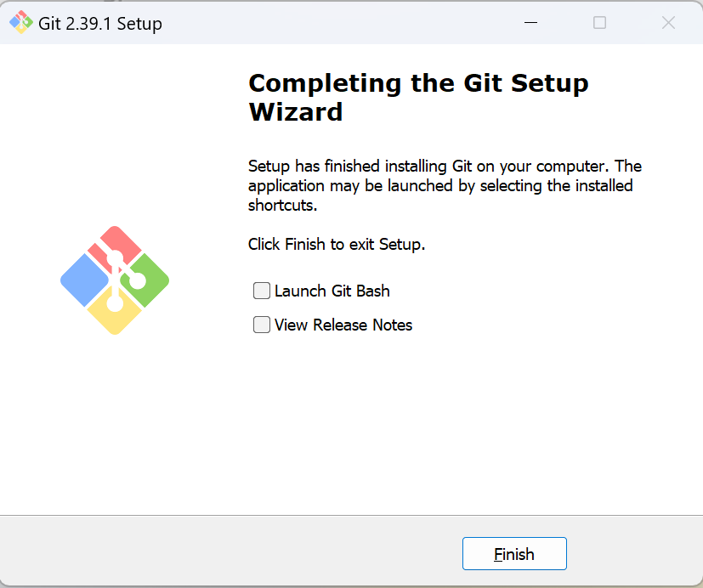Click the large Git logo graphic
The height and width of the screenshot is (588, 703).
115,280
